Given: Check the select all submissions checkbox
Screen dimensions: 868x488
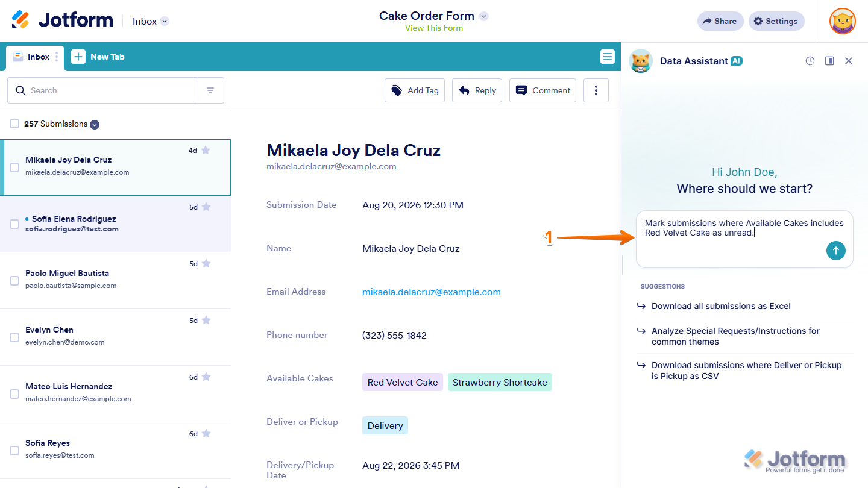Looking at the screenshot, I should pyautogui.click(x=14, y=124).
